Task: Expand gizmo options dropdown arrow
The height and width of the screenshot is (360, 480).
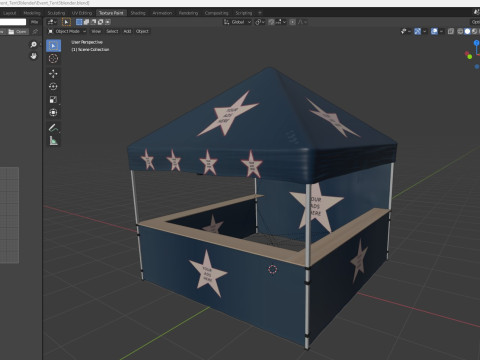Action: click(424, 31)
